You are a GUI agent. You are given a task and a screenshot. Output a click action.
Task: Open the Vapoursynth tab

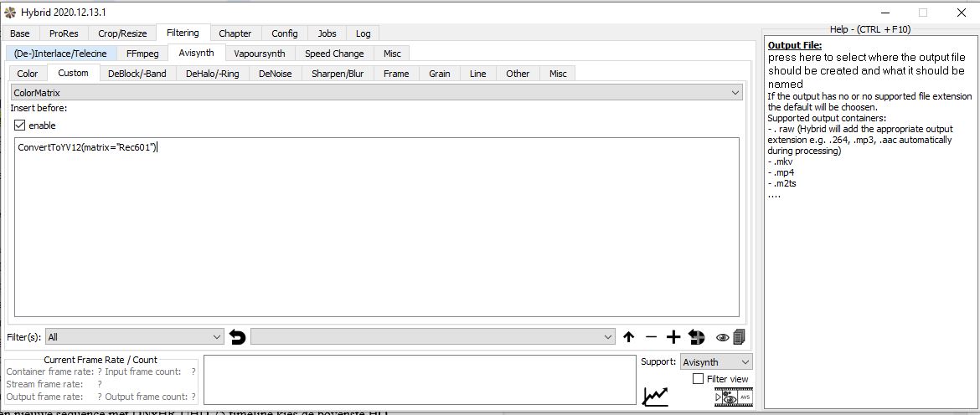pyautogui.click(x=259, y=54)
